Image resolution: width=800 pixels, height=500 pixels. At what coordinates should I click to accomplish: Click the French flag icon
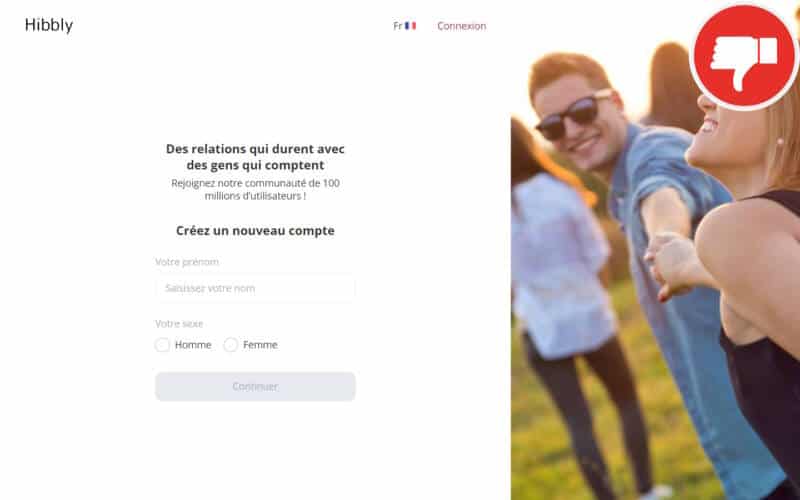point(410,26)
